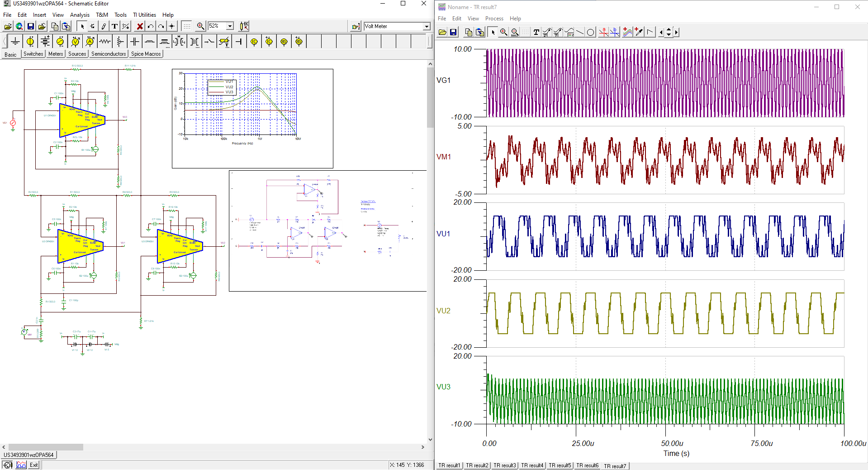Place a switch component

pos(209,42)
